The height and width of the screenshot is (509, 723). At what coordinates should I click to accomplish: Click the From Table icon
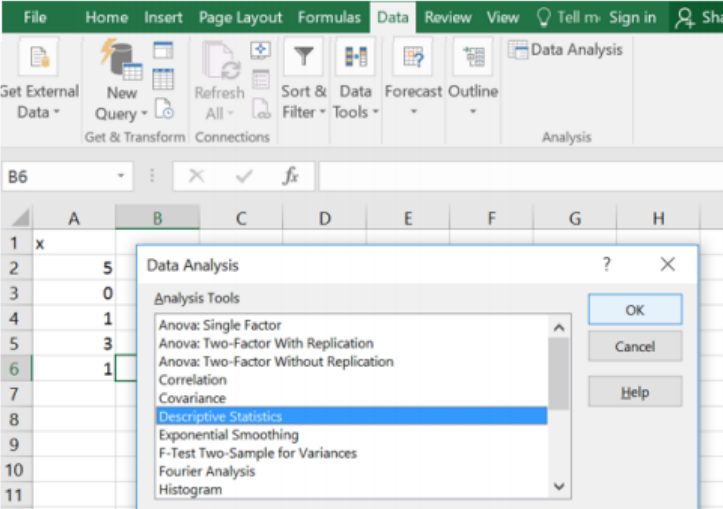pyautogui.click(x=163, y=79)
